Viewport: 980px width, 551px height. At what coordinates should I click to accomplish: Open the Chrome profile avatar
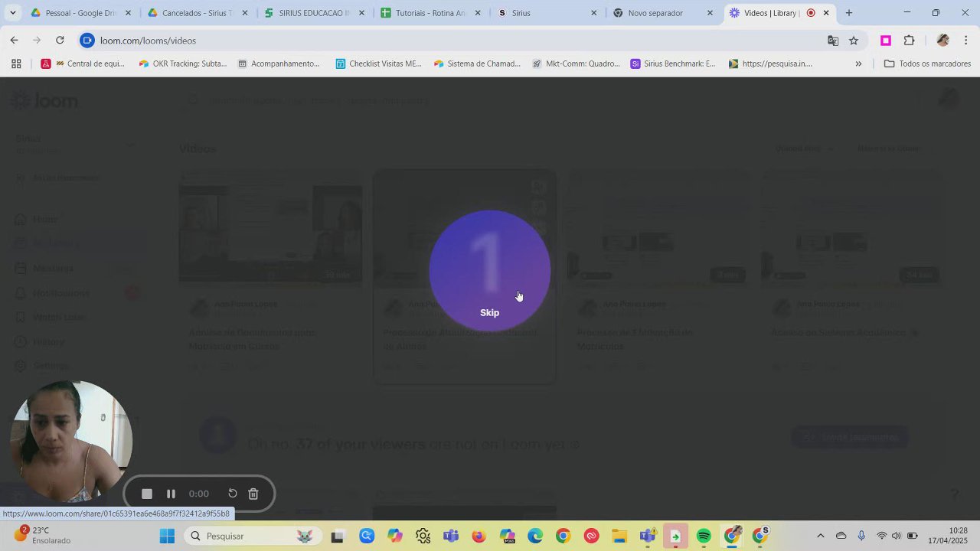[942, 41]
